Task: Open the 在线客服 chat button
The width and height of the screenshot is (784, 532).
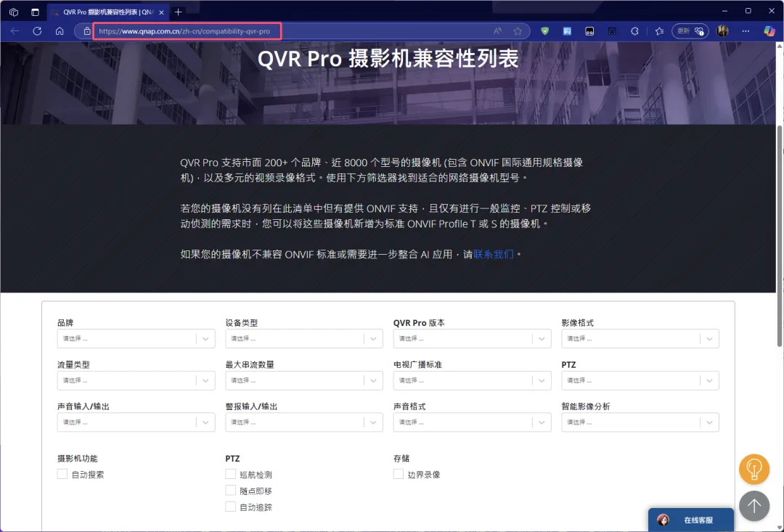Action: [x=690, y=520]
